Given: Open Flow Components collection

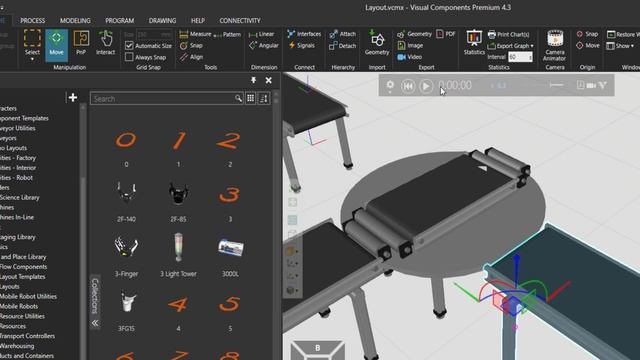Looking at the screenshot, I should coord(24,267).
